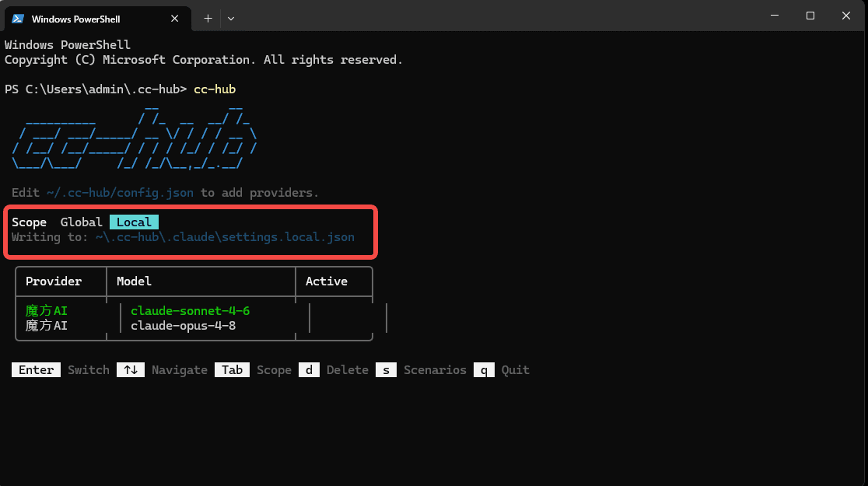Click the up-down arrows Navigate key hint
The width and height of the screenshot is (868, 486).
[x=131, y=370]
